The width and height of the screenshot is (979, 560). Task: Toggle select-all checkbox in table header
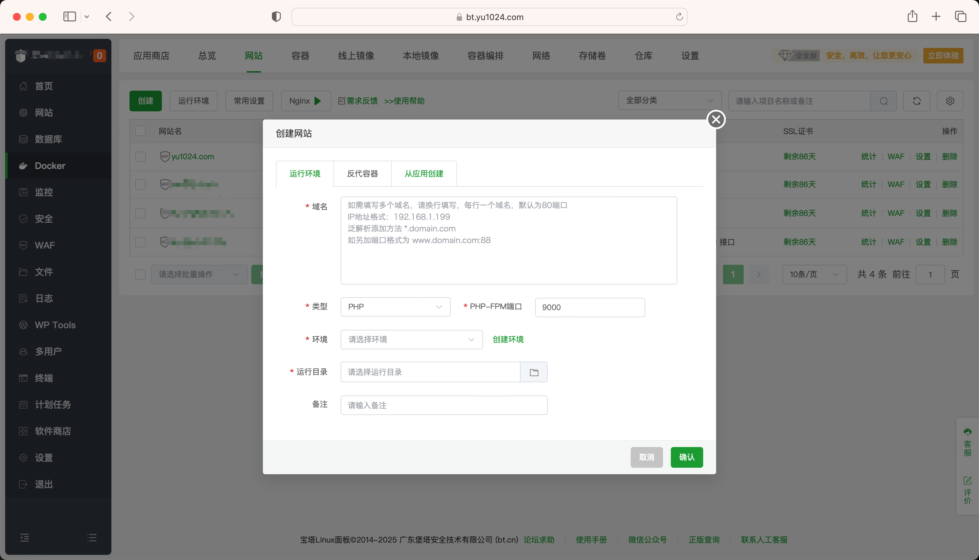141,131
